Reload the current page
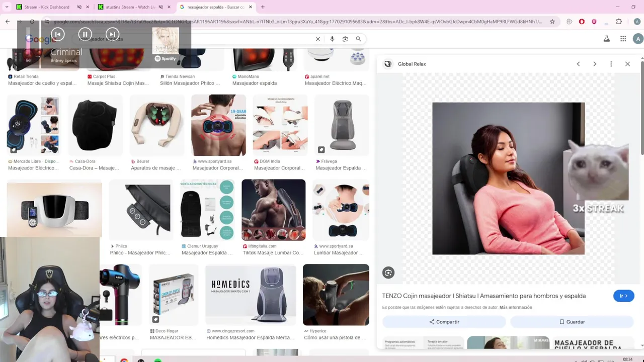The height and width of the screenshot is (362, 644). pyautogui.click(x=32, y=22)
